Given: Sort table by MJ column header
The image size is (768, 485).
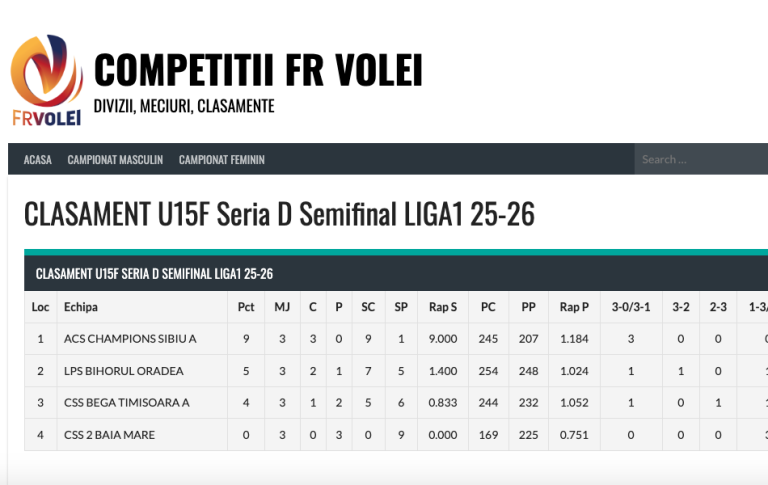Looking at the screenshot, I should point(282,307).
